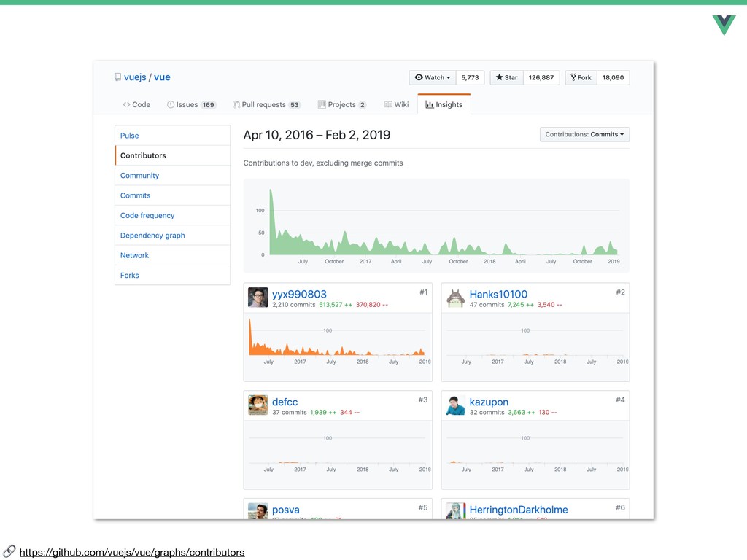Click the main green contributions graph
This screenshot has width=747, height=560.
coord(436,226)
